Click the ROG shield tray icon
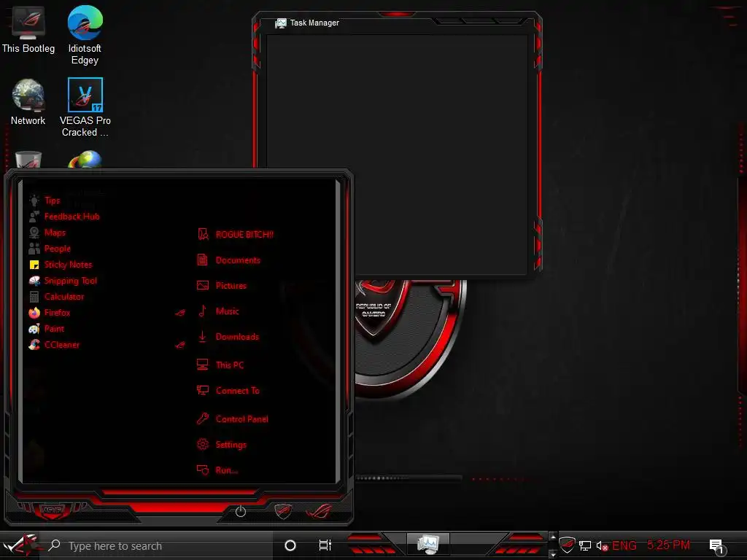The height and width of the screenshot is (560, 747). click(x=567, y=545)
